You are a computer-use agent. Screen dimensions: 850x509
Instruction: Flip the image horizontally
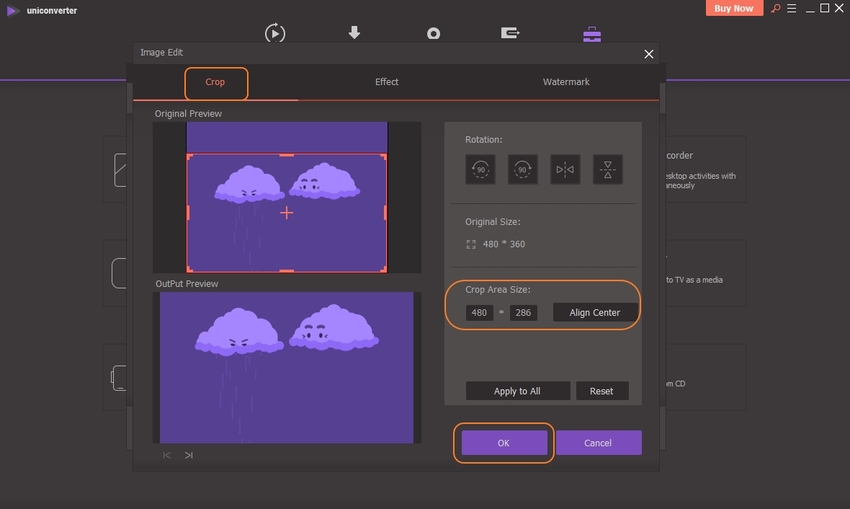pos(565,169)
